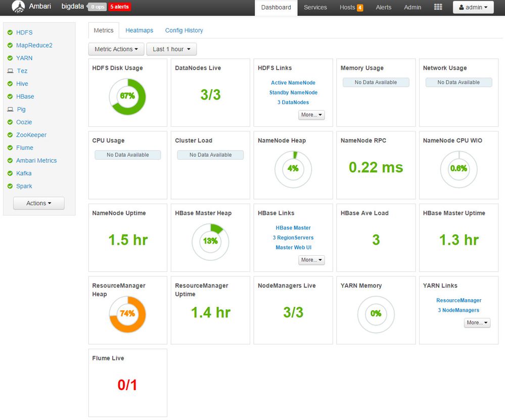The image size is (505, 420).
Task: Open the Active NameNode link
Action: coord(293,83)
